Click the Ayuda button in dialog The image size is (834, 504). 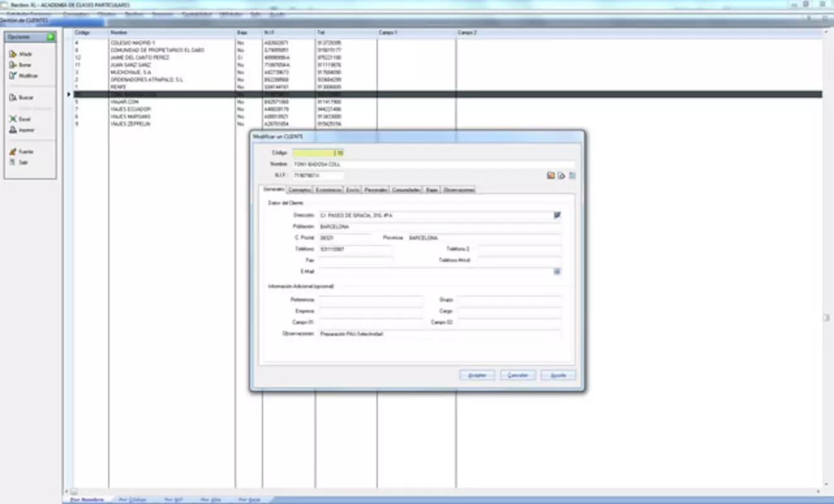(x=559, y=375)
